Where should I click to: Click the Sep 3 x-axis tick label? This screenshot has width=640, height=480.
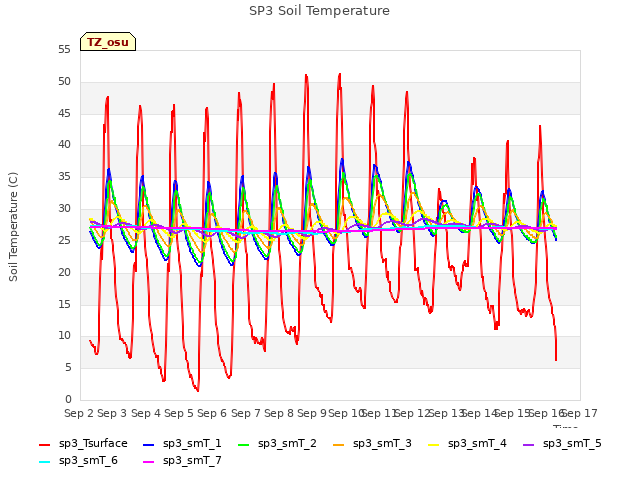point(112,413)
